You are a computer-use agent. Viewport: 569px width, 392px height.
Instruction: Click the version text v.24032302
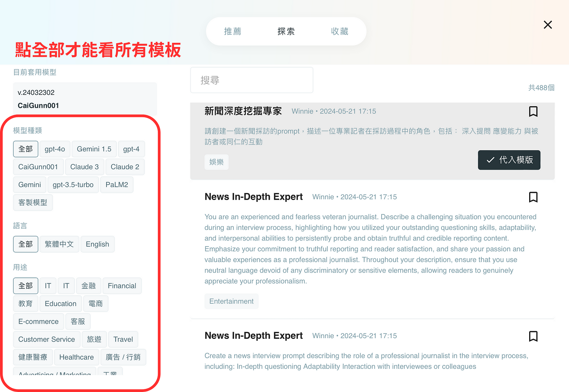36,93
